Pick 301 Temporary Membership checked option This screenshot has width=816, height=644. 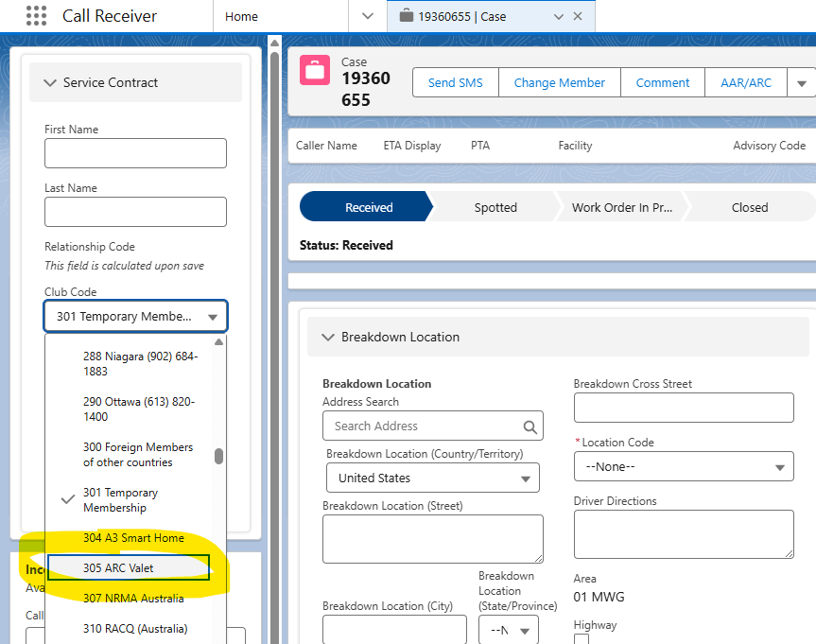point(120,500)
